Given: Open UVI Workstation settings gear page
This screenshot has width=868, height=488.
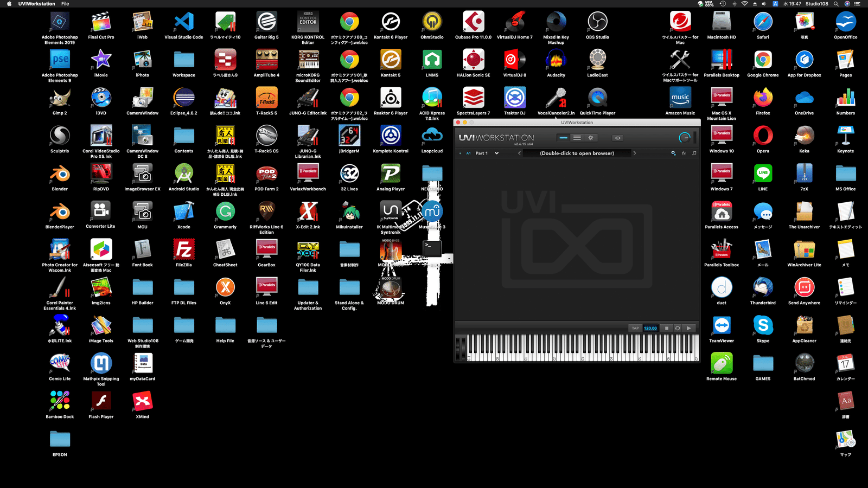Looking at the screenshot, I should click(591, 138).
